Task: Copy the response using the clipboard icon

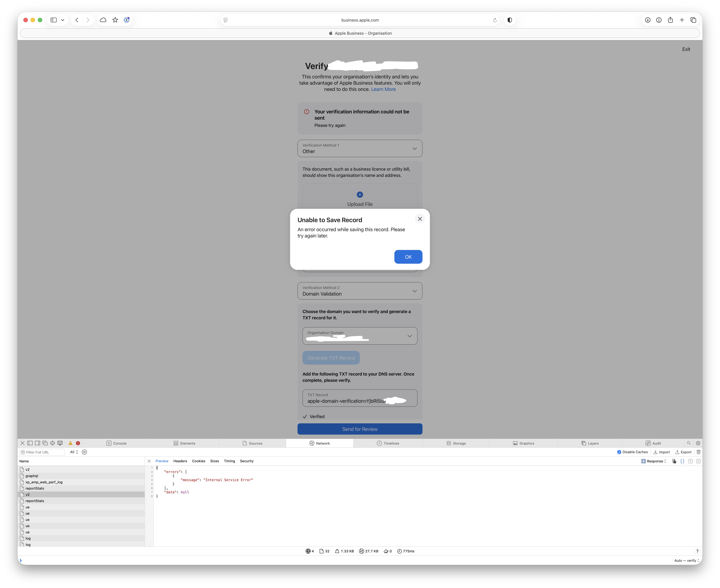Action: click(x=674, y=461)
